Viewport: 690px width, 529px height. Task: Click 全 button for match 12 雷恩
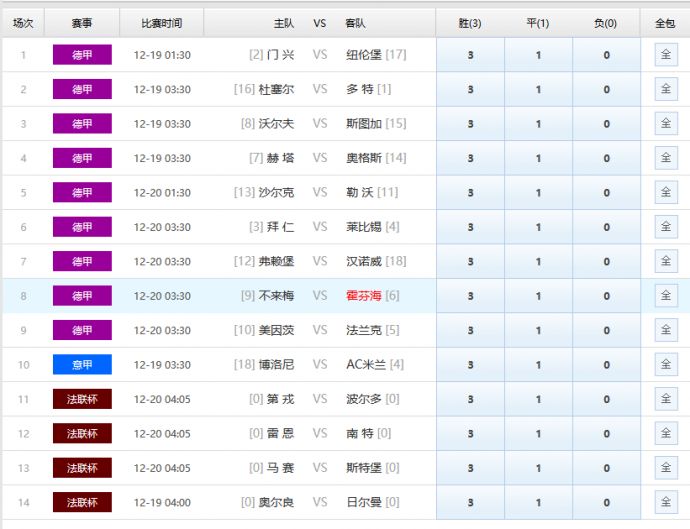666,433
